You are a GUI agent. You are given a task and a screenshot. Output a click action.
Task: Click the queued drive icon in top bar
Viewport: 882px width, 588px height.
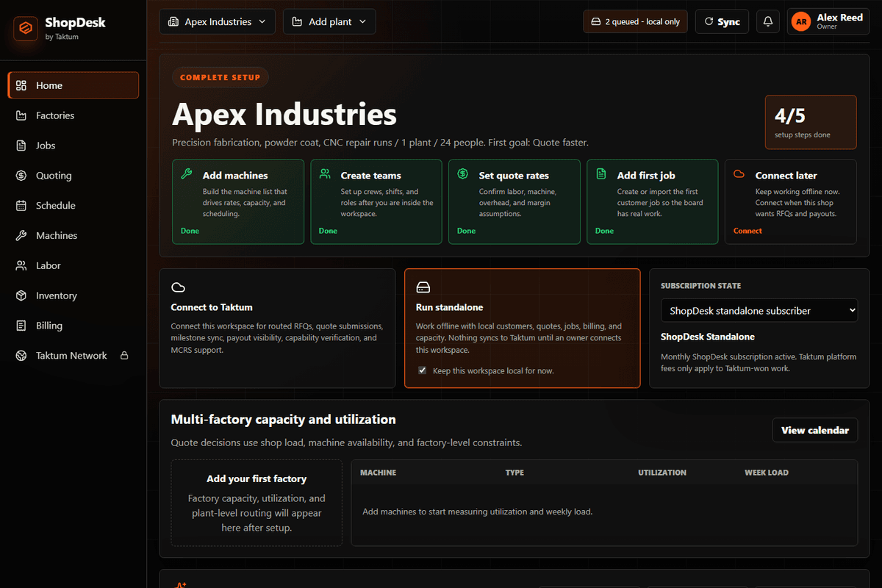click(x=596, y=22)
